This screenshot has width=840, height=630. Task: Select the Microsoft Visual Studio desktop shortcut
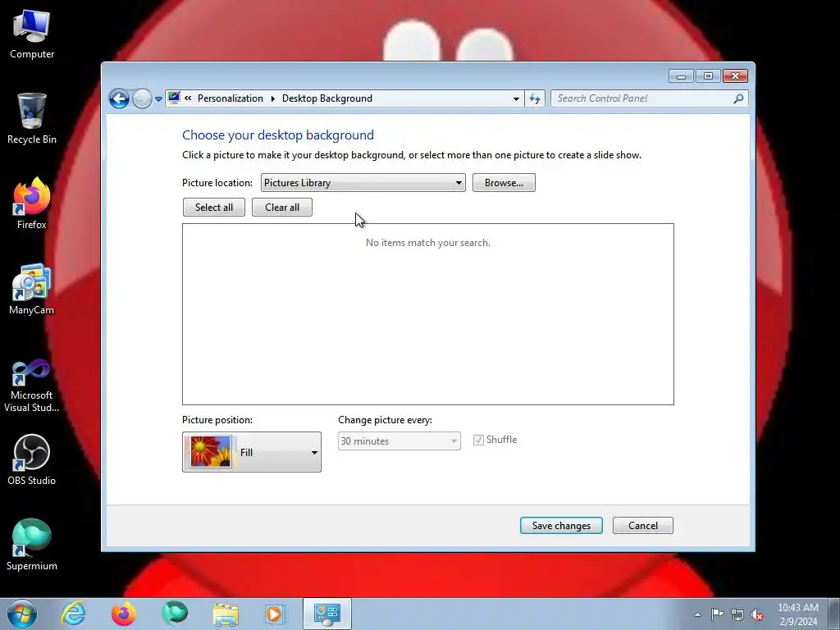(32, 386)
